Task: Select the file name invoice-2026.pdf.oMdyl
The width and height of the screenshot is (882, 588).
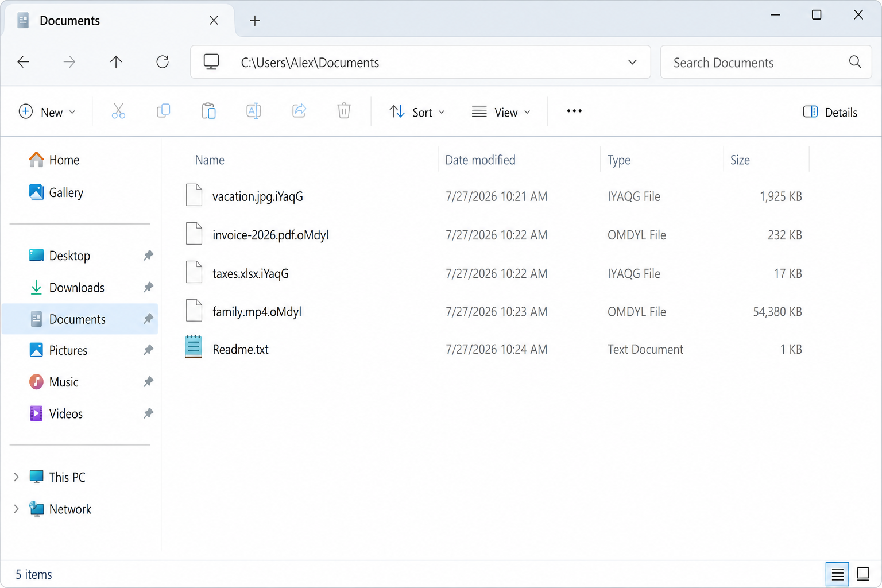Action: point(270,235)
